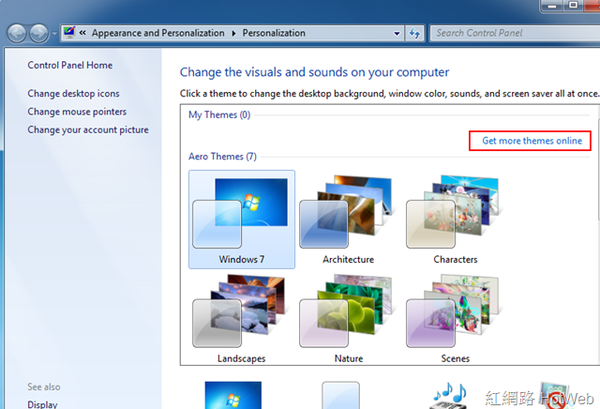Open Desktop Background settings icon
This screenshot has width=600, height=409.
(233, 395)
